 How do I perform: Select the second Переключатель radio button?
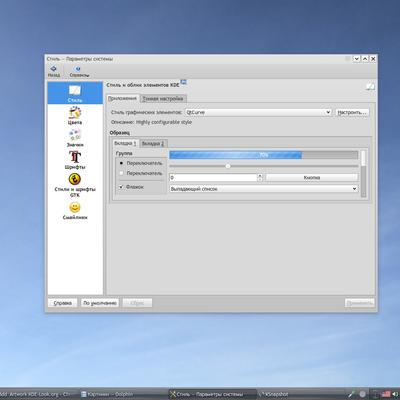point(121,173)
